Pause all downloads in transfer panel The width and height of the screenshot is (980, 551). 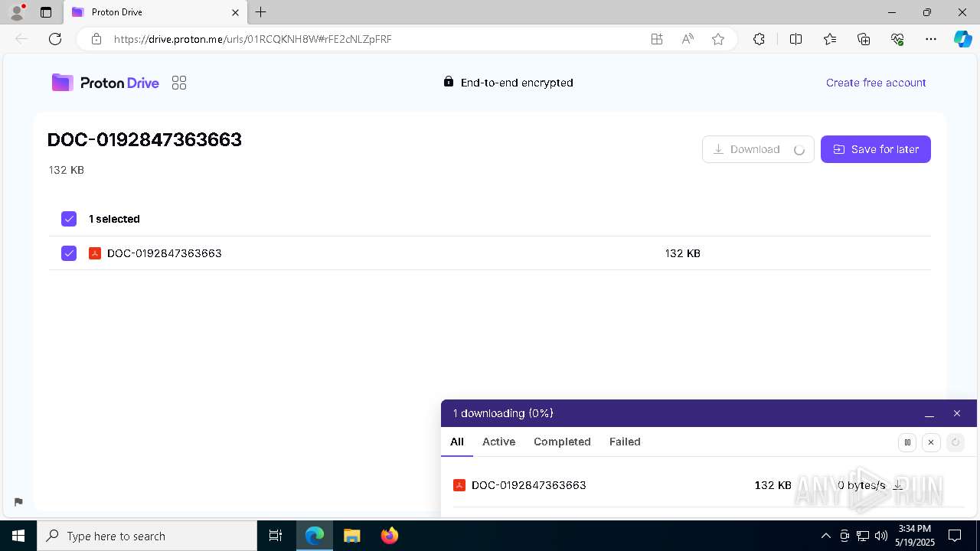(x=907, y=442)
